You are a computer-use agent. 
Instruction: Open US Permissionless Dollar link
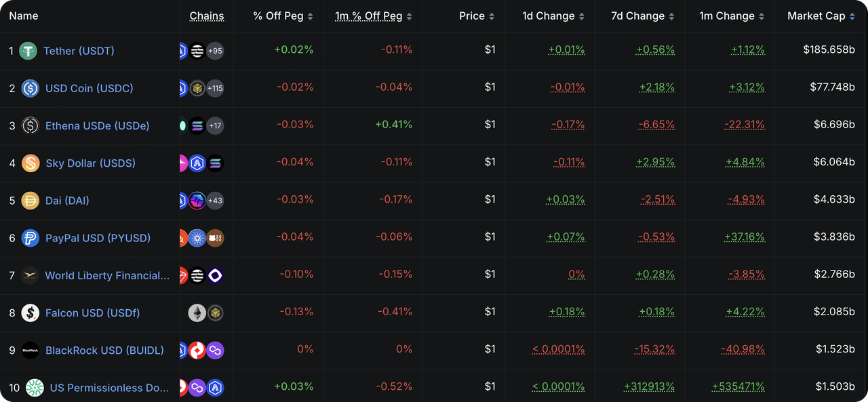pos(109,388)
